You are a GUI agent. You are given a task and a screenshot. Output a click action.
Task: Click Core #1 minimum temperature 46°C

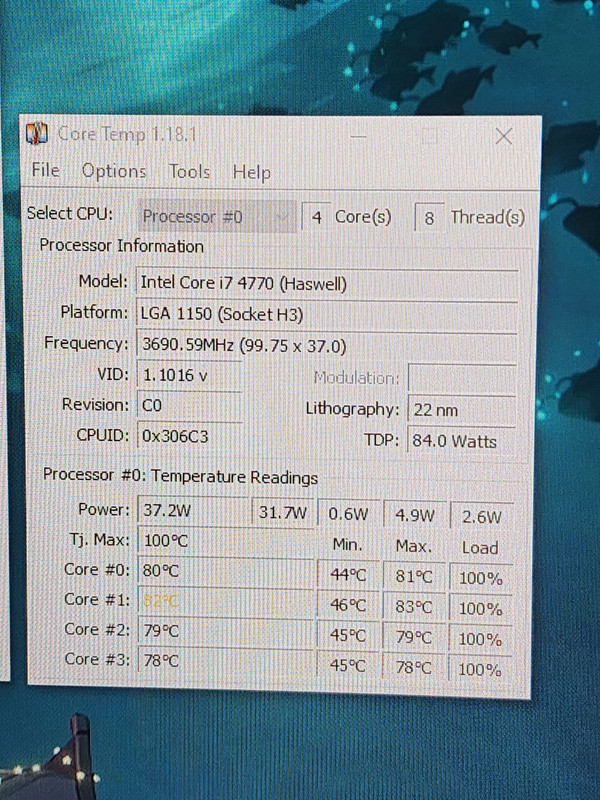(348, 605)
